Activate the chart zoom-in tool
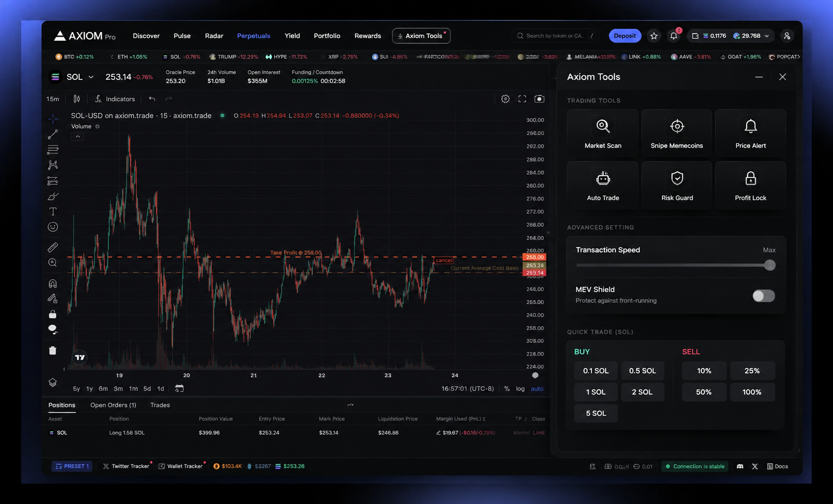The image size is (833, 504). click(x=53, y=263)
